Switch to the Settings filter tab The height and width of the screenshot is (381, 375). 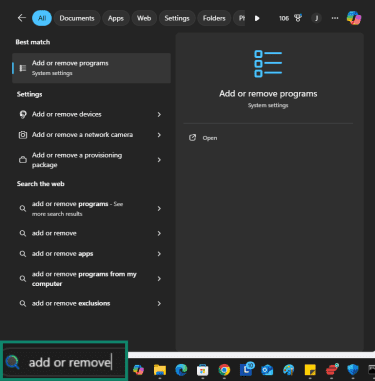coord(177,18)
